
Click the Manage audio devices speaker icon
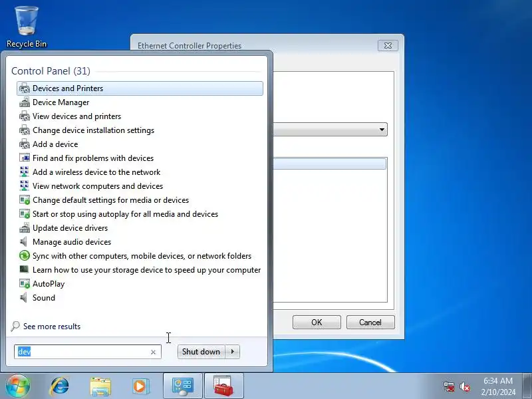[x=24, y=242]
